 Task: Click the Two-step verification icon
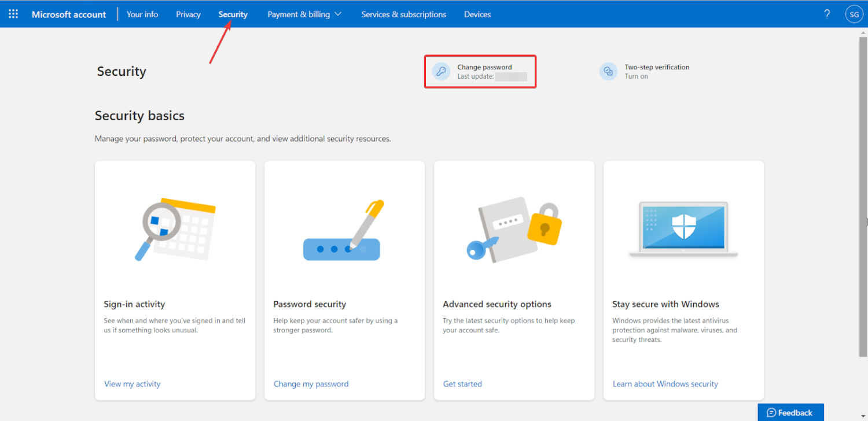tap(608, 72)
